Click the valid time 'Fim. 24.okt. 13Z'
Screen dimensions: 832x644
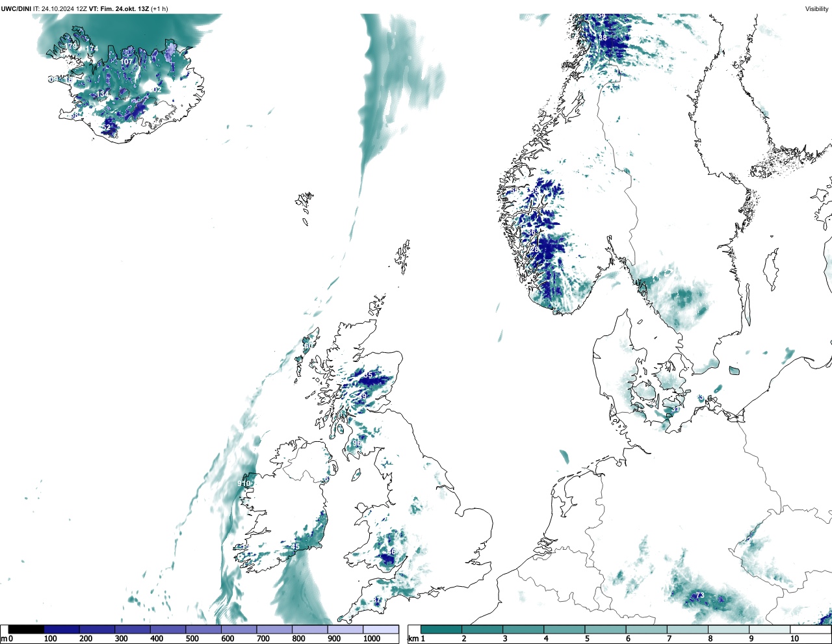click(124, 8)
